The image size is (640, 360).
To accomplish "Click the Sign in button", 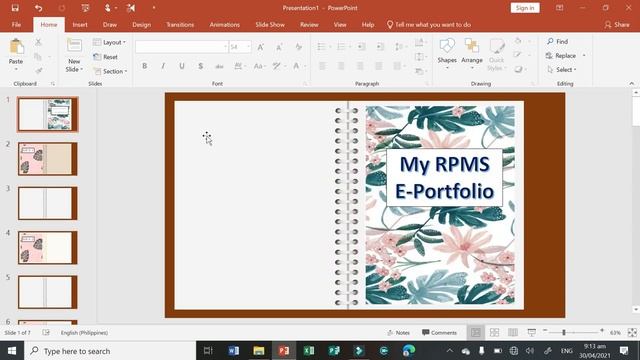I will [x=525, y=8].
